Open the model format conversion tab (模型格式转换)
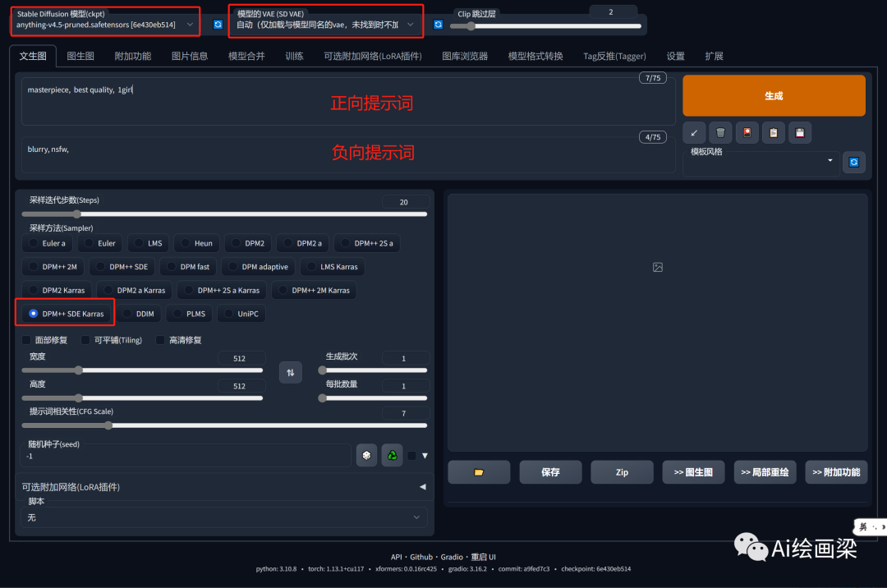887x588 pixels. (535, 56)
